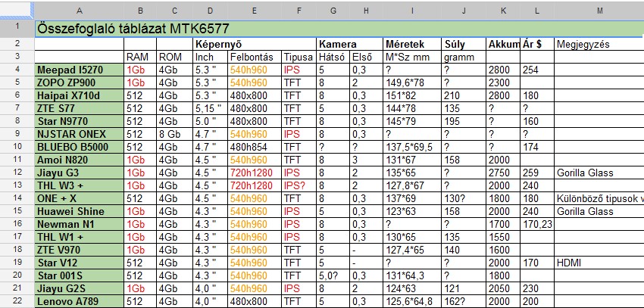Image resolution: width=644 pixels, height=308 pixels.
Task: Select the 'Felbontás' subheader cell
Action: pyautogui.click(x=255, y=57)
